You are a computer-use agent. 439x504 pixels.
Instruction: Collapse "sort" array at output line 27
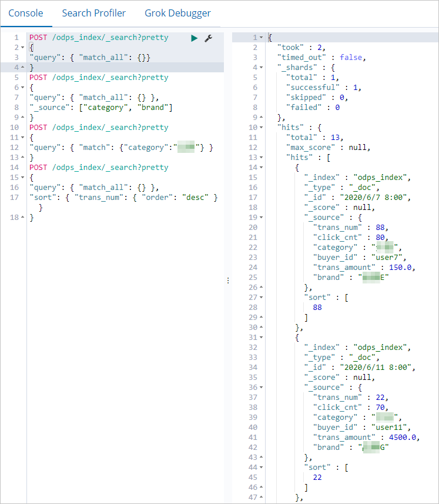coord(261,298)
